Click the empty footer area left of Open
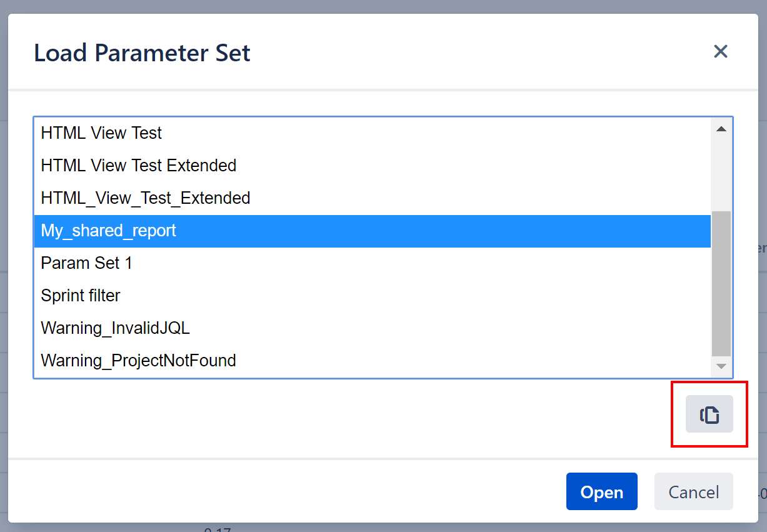 (x=281, y=491)
